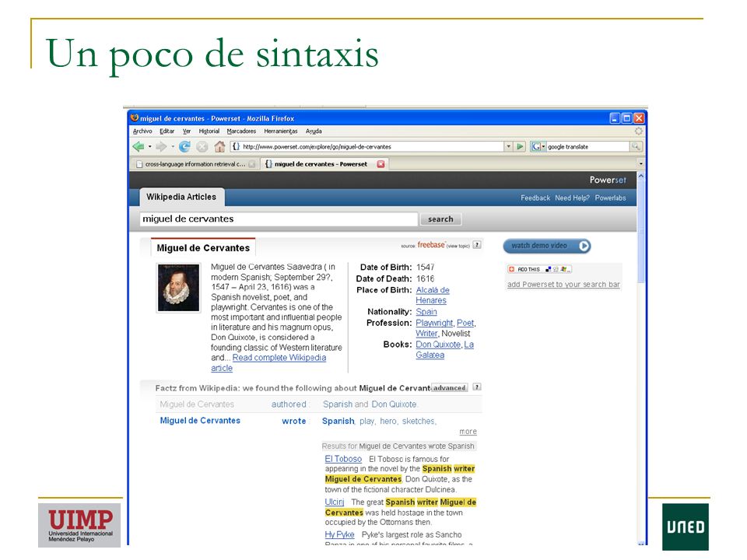
Task: Click Spanish in the wrote row
Action: 338,421
